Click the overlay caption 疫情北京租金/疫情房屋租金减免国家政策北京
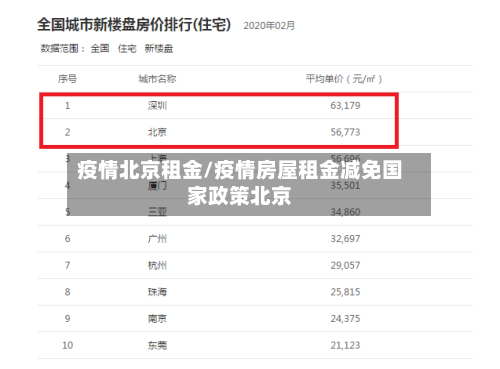Viewport: 500px width, 369px height. 239,183
